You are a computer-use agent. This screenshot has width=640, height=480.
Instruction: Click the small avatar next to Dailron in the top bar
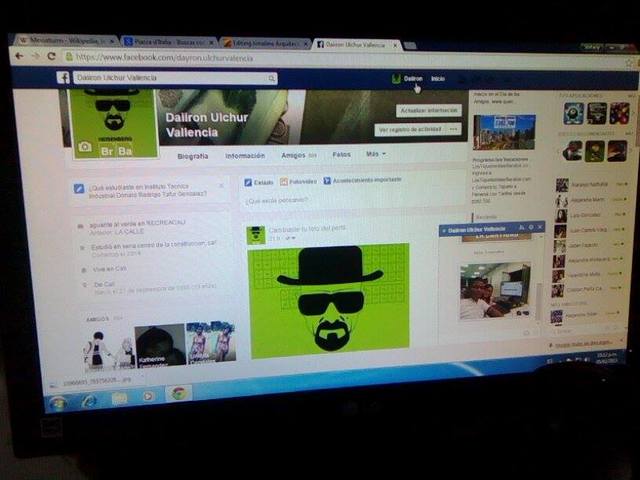pyautogui.click(x=396, y=78)
